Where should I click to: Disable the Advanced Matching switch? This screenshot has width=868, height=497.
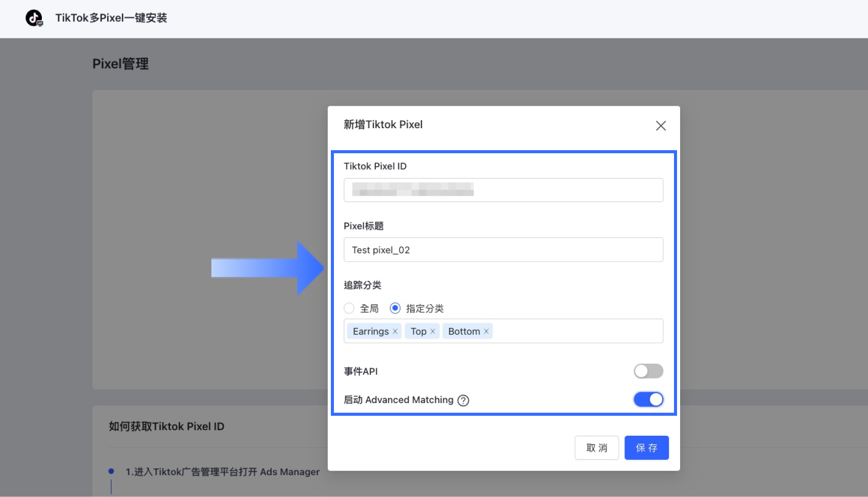648,399
